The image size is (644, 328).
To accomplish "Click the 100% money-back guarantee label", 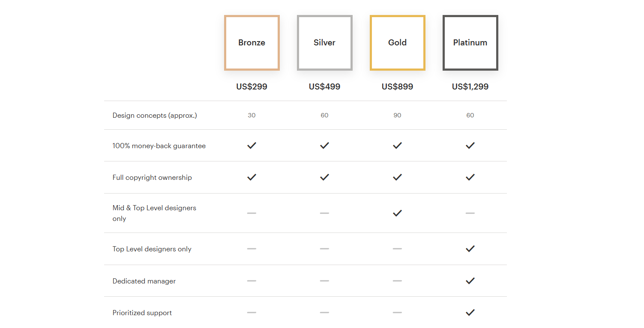I will click(x=159, y=146).
